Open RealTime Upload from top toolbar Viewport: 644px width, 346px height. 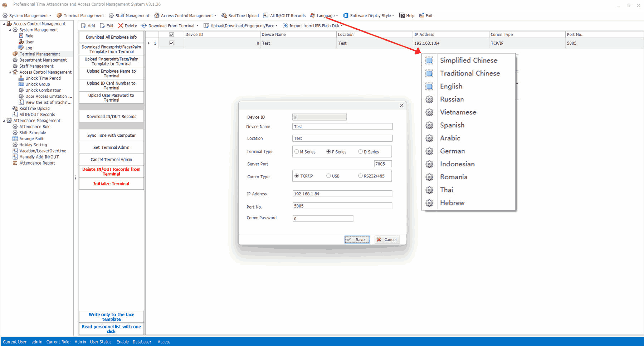[x=224, y=16]
